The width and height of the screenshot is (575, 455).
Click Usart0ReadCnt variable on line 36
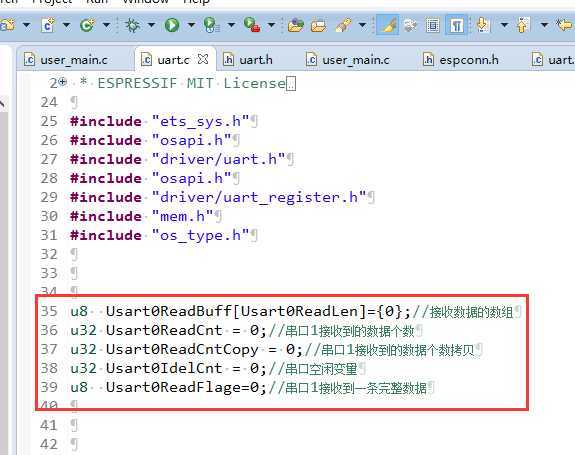(164, 330)
